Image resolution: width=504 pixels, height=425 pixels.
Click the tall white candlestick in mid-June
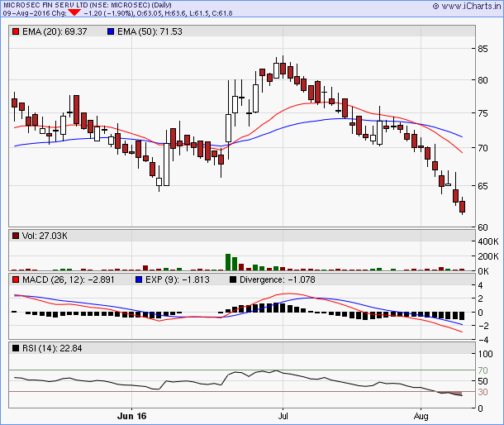[167, 165]
